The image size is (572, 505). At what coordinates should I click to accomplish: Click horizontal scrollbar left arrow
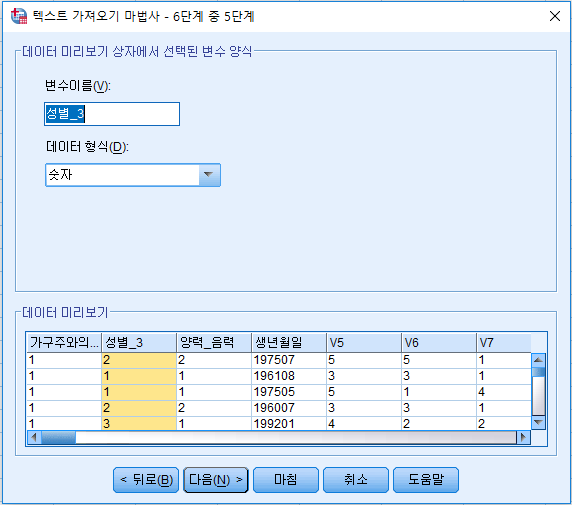[34, 437]
